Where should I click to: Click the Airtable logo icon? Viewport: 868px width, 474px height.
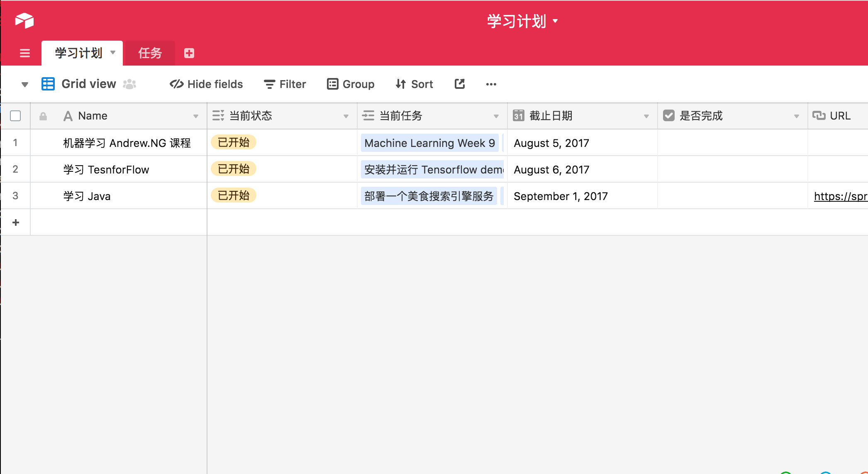click(24, 20)
